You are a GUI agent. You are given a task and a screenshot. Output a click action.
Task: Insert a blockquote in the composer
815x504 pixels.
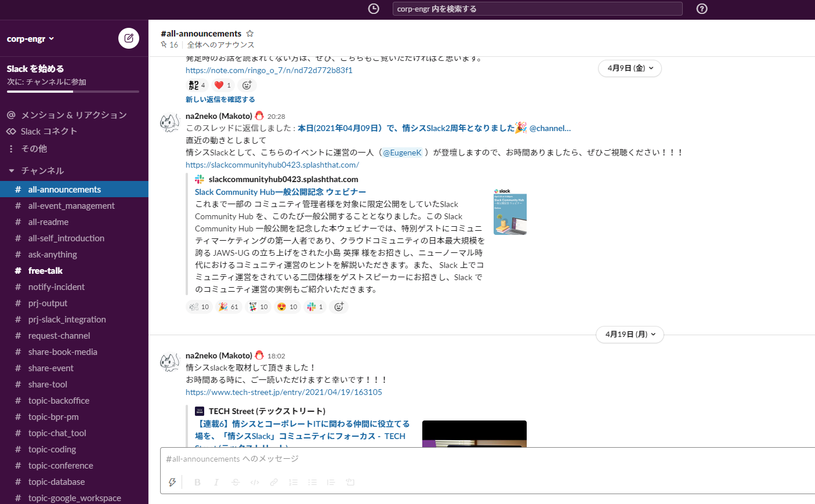331,482
